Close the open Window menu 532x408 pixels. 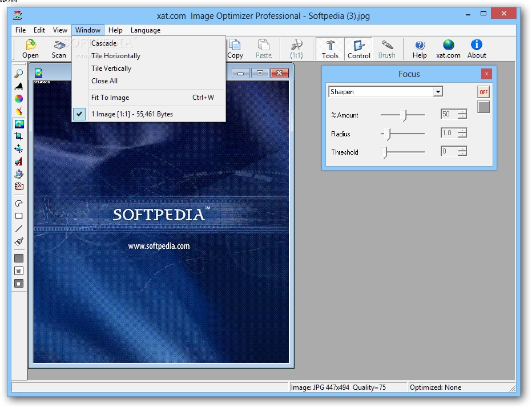click(x=88, y=30)
